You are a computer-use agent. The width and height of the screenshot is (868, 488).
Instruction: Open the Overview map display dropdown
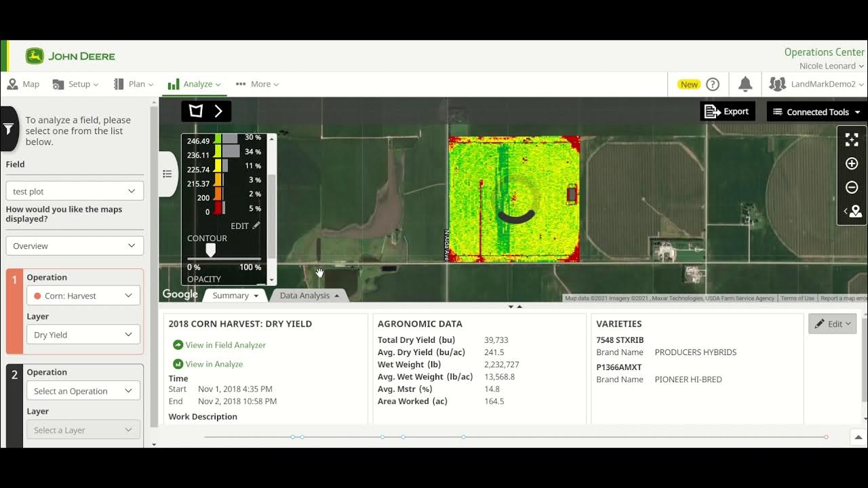[75, 246]
